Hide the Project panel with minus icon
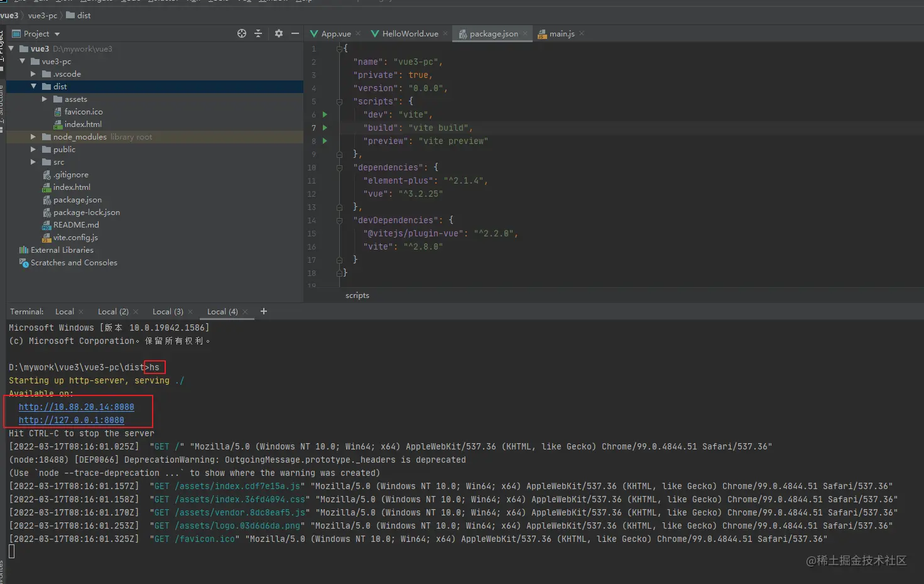Screen dimensions: 924x584 [295, 33]
